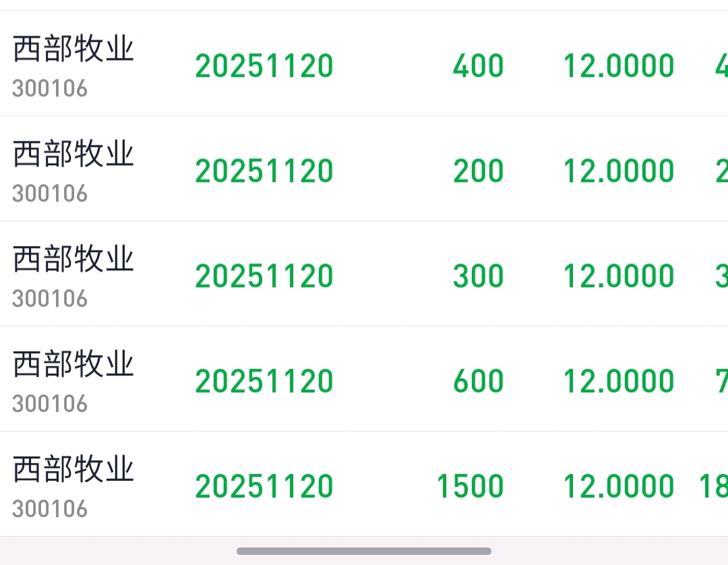
Task: Select the quantity value 400
Action: (x=478, y=66)
